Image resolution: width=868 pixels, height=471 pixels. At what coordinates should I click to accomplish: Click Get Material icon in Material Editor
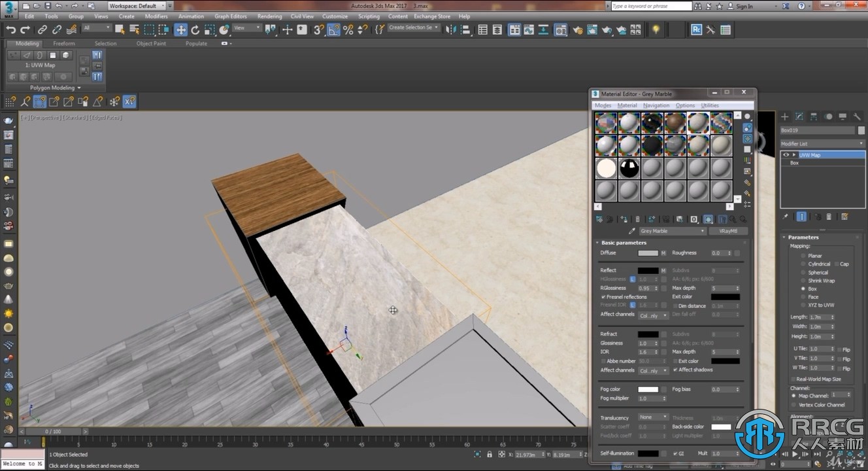pyautogui.click(x=599, y=219)
